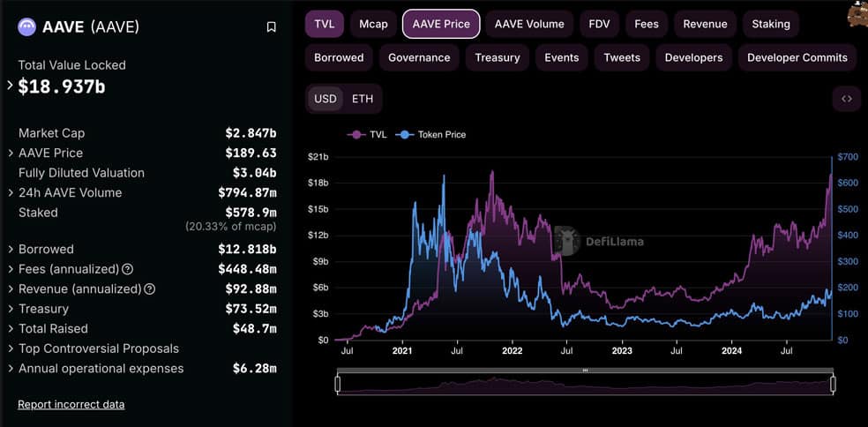
Task: Grab the left handle of the range slider
Action: coord(338,384)
